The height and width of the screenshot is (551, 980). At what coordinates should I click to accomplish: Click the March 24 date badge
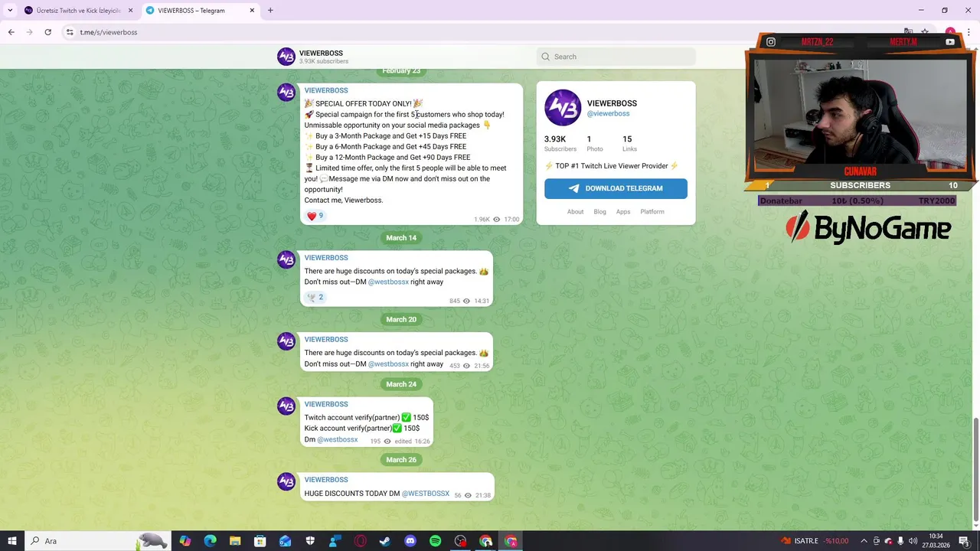pyautogui.click(x=401, y=384)
